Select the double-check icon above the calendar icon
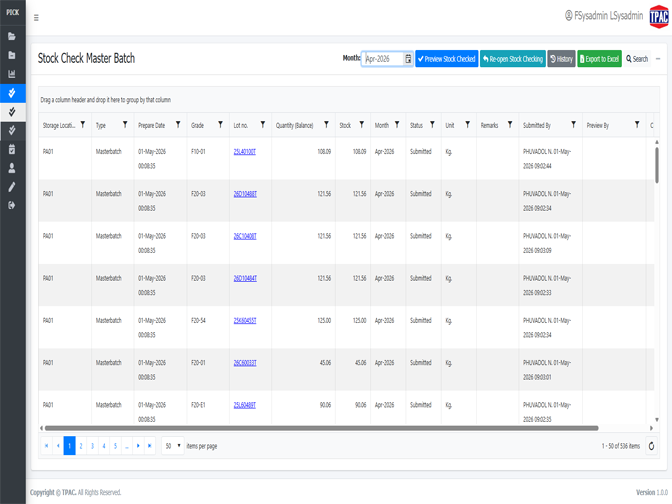The width and height of the screenshot is (672, 504). coord(12,130)
